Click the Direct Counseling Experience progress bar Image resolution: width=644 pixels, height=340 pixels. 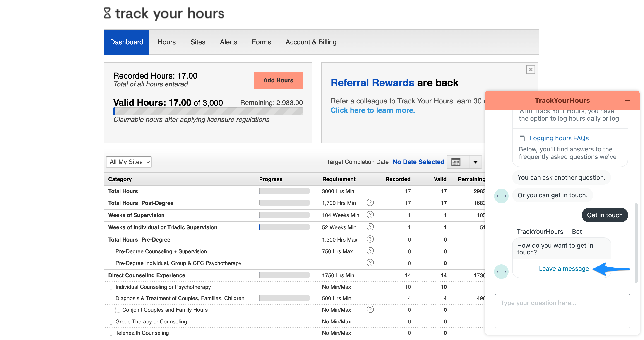[284, 275]
